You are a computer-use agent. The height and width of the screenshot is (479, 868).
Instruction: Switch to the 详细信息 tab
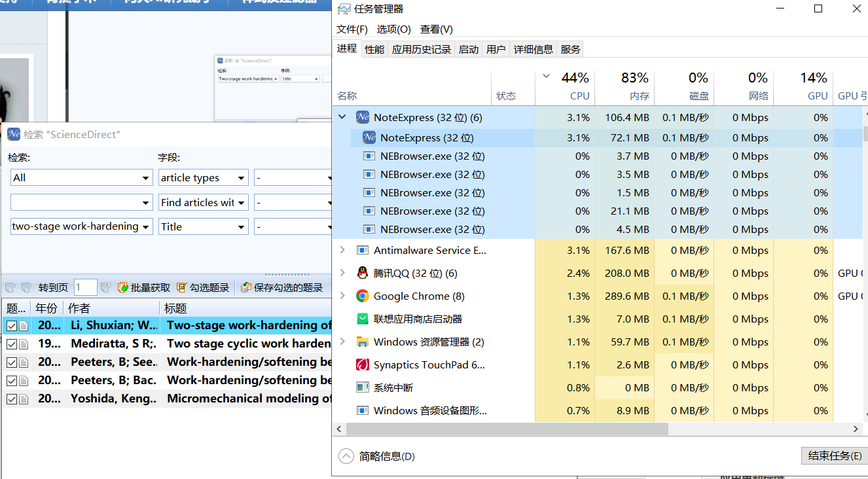click(533, 49)
